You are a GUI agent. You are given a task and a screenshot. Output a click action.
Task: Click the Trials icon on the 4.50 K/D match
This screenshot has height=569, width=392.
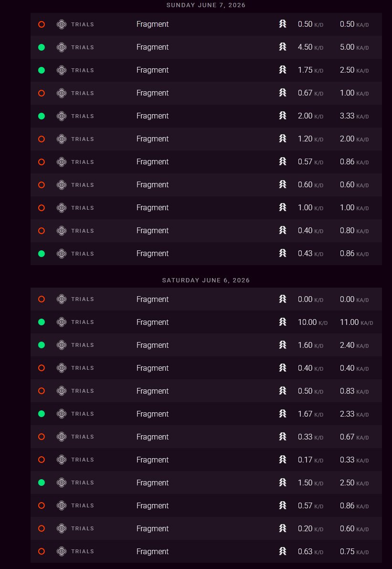(x=62, y=47)
